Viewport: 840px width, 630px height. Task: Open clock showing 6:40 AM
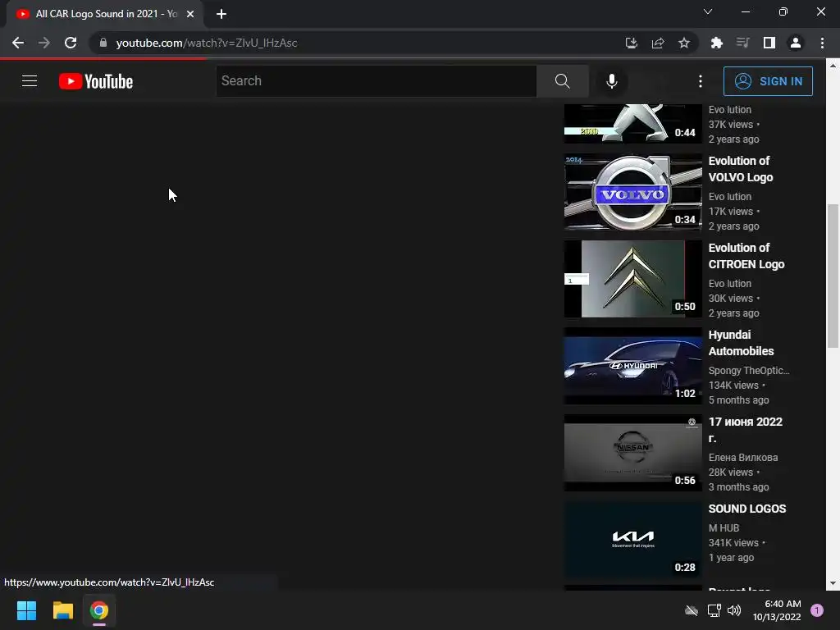click(x=777, y=610)
